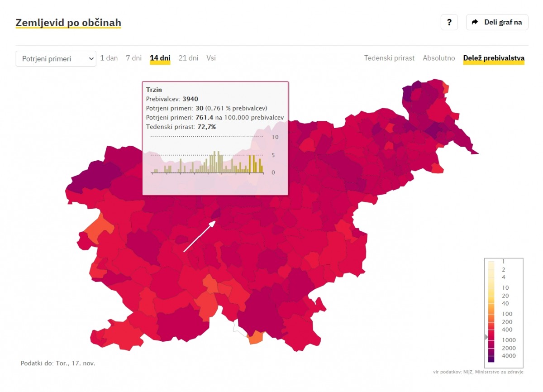
Task: Switch to the 7 dni range
Action: [133, 58]
